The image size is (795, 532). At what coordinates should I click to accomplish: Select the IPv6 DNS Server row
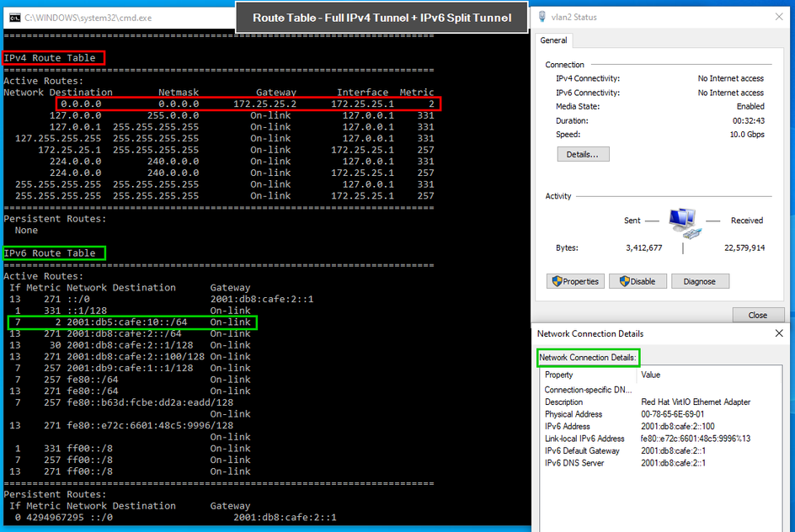click(659, 463)
